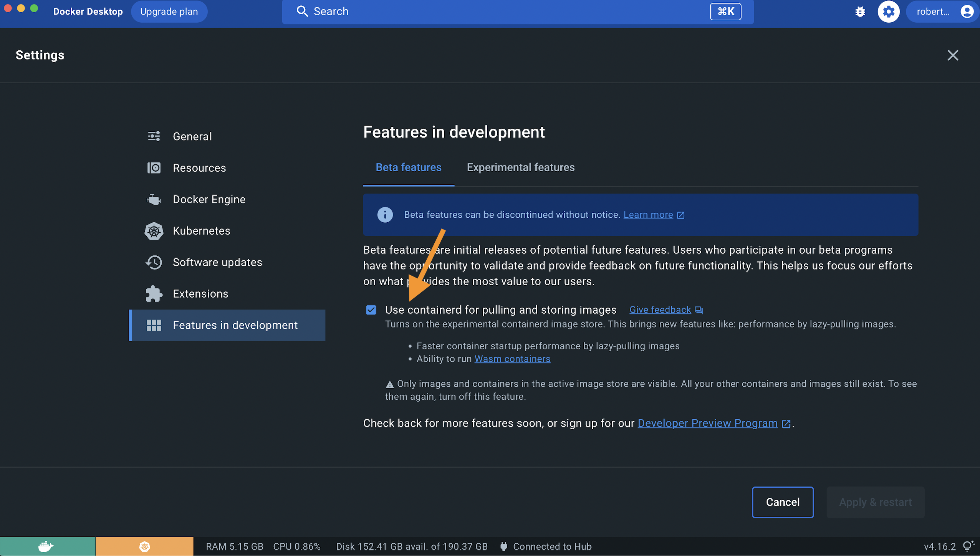This screenshot has width=980, height=556.
Task: Click the bug troubleshoot icon
Action: click(860, 12)
